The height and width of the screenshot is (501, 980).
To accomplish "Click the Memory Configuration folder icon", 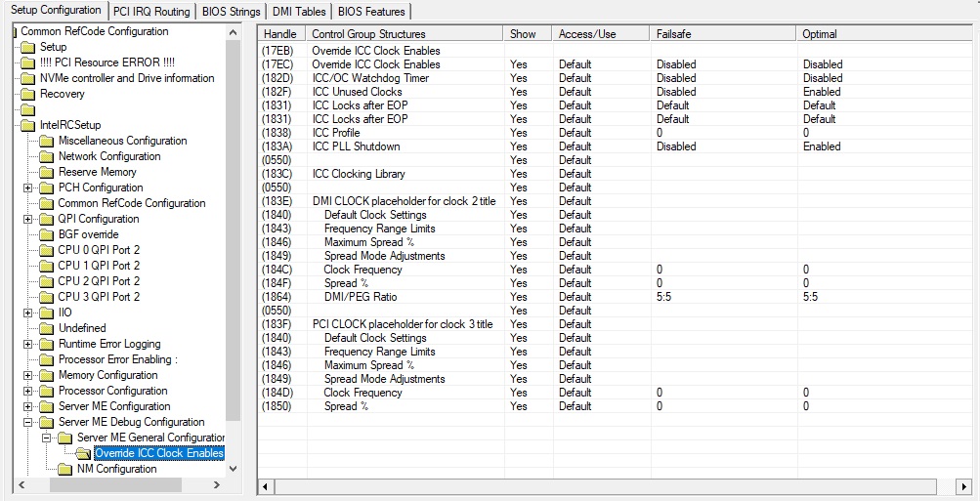I will pyautogui.click(x=47, y=375).
